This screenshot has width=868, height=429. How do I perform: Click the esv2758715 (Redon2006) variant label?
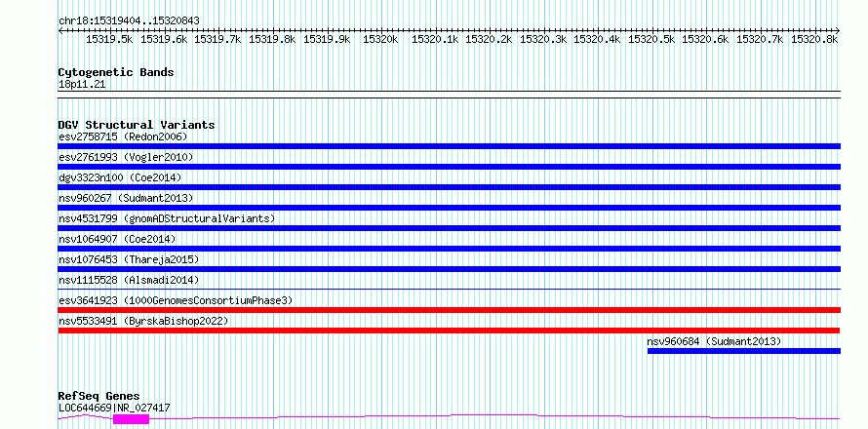123,136
